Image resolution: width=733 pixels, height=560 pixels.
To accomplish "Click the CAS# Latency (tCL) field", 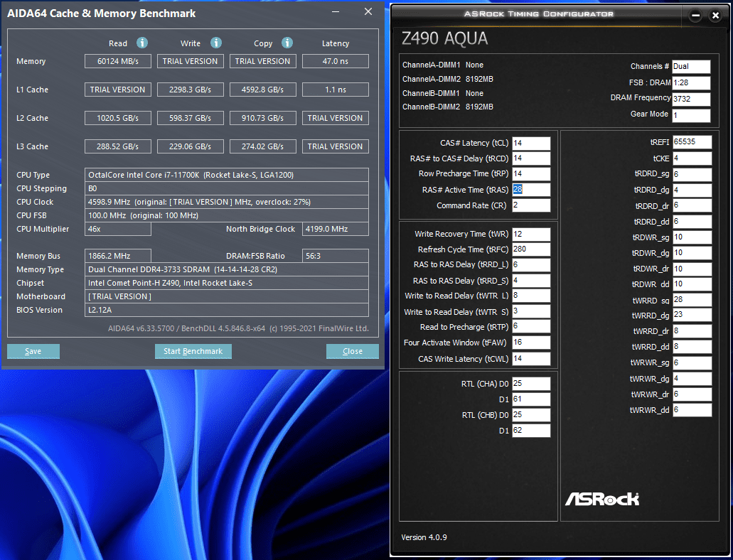I will (x=531, y=144).
